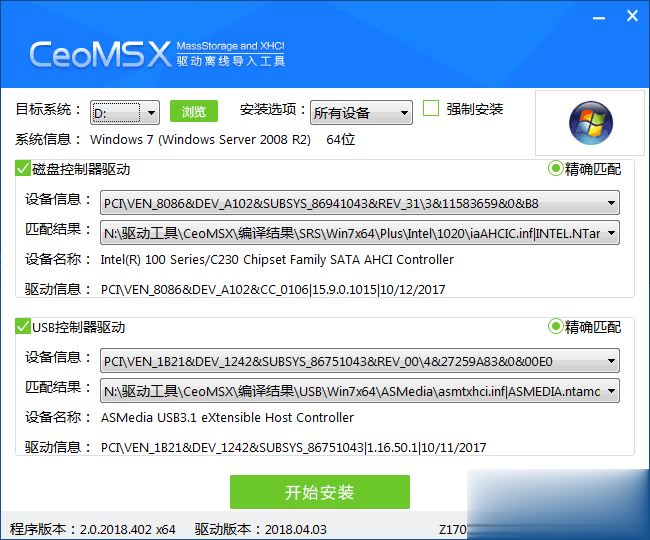The height and width of the screenshot is (540, 650).
Task: Click ASMedia USB3.1 eXtensible Host Controller name
Action: 227,417
